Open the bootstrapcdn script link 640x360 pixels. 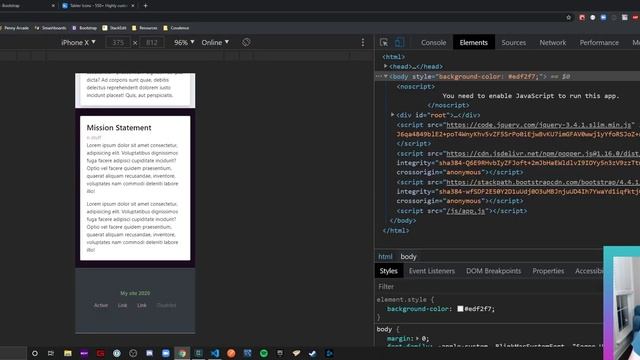(x=543, y=182)
